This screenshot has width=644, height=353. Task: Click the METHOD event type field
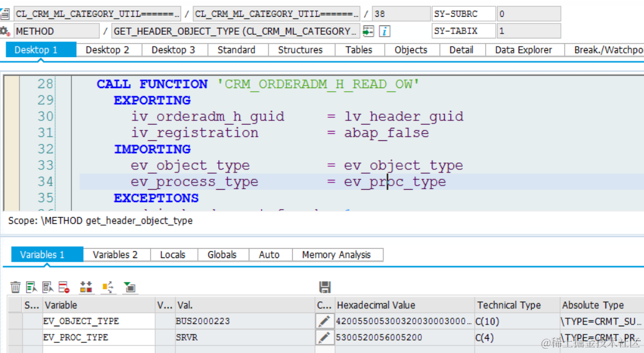(x=56, y=31)
